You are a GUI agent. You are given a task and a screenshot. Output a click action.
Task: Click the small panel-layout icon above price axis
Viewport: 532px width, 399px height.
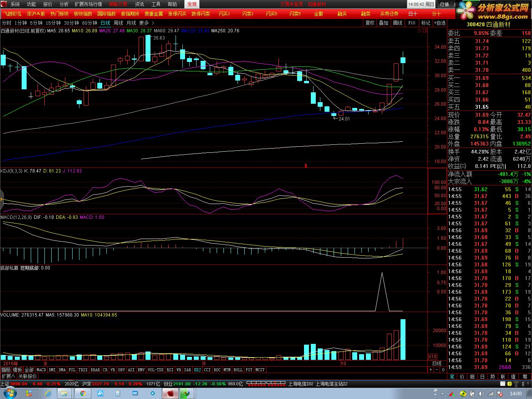pyautogui.click(x=424, y=30)
